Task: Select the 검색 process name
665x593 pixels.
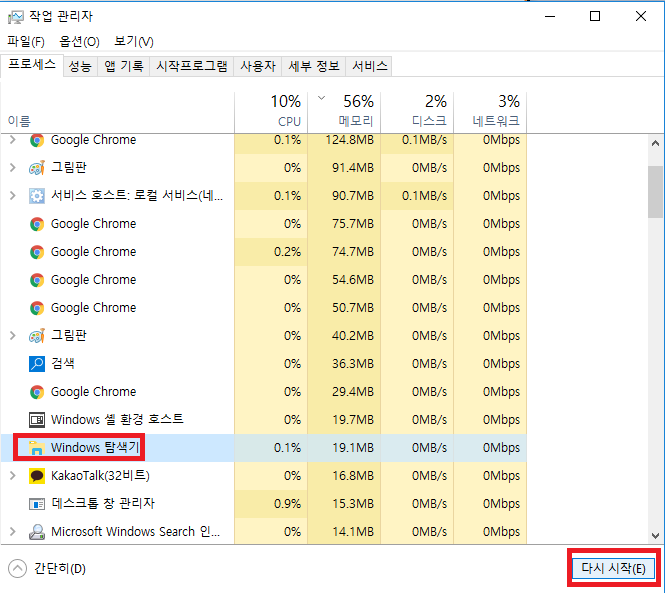Action: tap(63, 364)
